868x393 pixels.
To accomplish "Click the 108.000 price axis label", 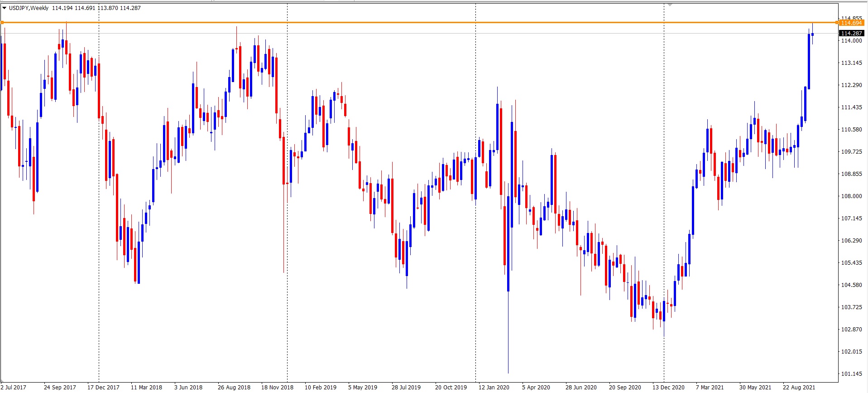I will click(851, 196).
